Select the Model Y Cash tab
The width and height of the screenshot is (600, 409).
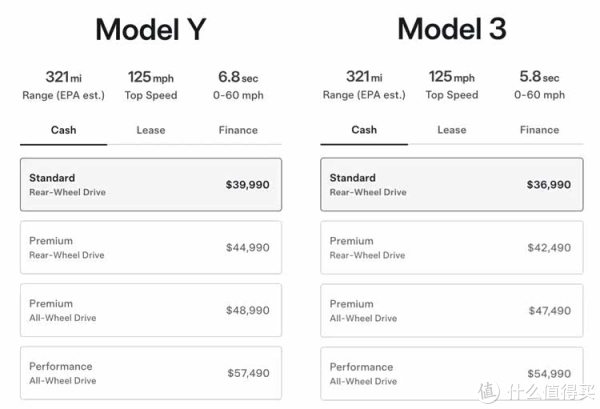(63, 130)
